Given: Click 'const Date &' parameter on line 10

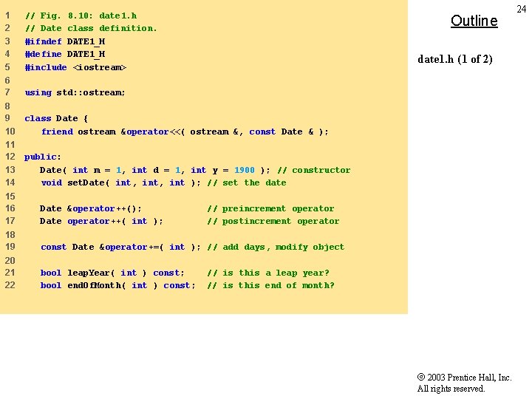Looking at the screenshot, I should [282, 132].
